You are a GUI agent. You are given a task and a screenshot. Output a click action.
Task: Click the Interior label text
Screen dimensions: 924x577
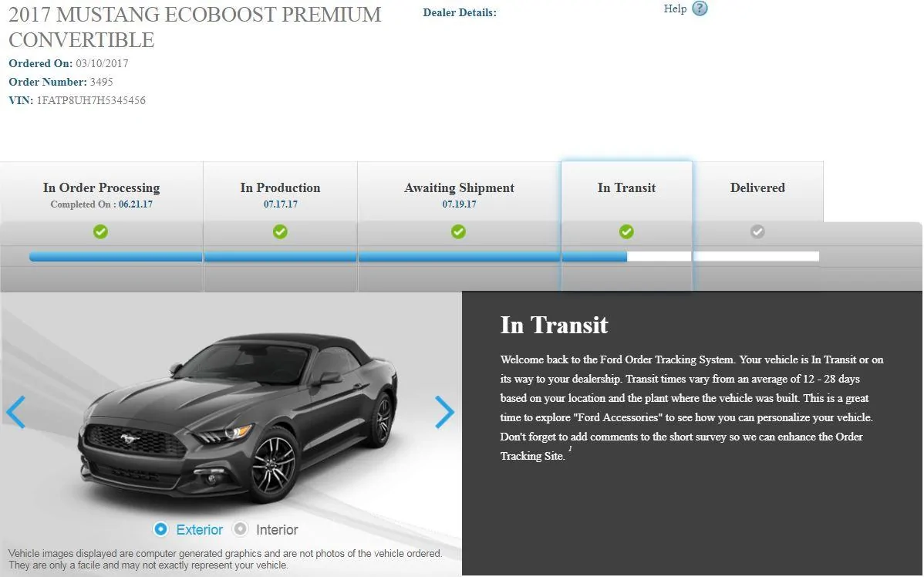click(277, 530)
